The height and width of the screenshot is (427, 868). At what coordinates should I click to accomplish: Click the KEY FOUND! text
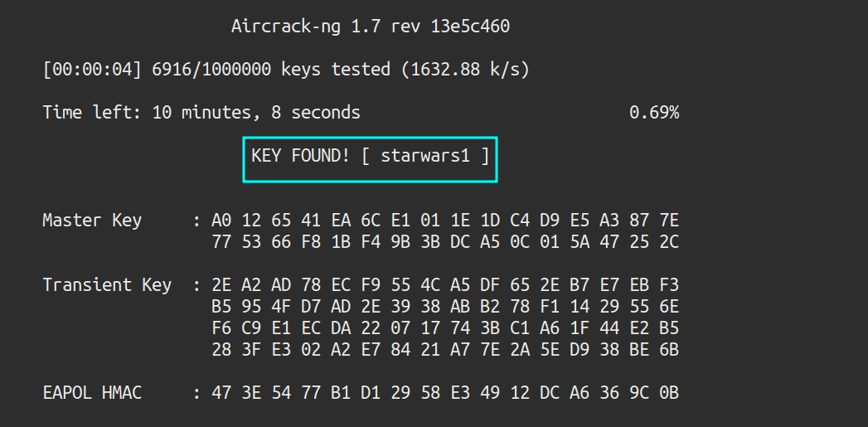[x=300, y=155]
